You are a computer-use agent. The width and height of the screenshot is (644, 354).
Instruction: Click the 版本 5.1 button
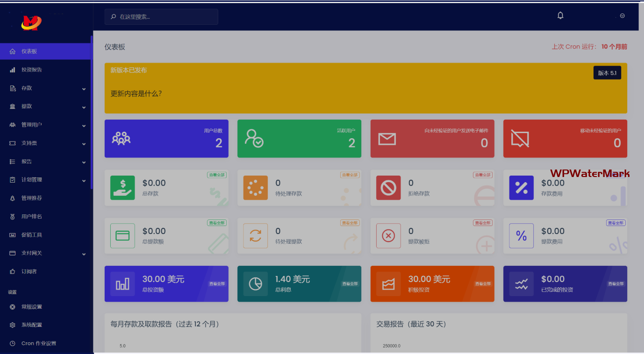pos(607,73)
